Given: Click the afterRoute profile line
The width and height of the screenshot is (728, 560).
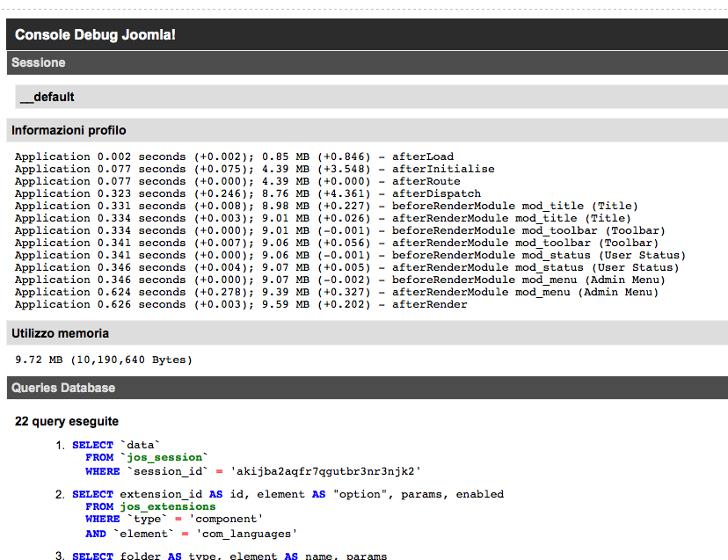Looking at the screenshot, I should pos(237,181).
